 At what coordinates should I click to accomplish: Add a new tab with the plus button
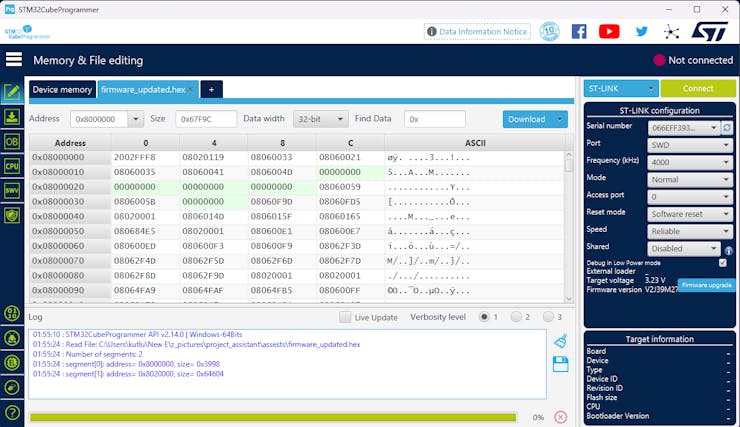[211, 89]
